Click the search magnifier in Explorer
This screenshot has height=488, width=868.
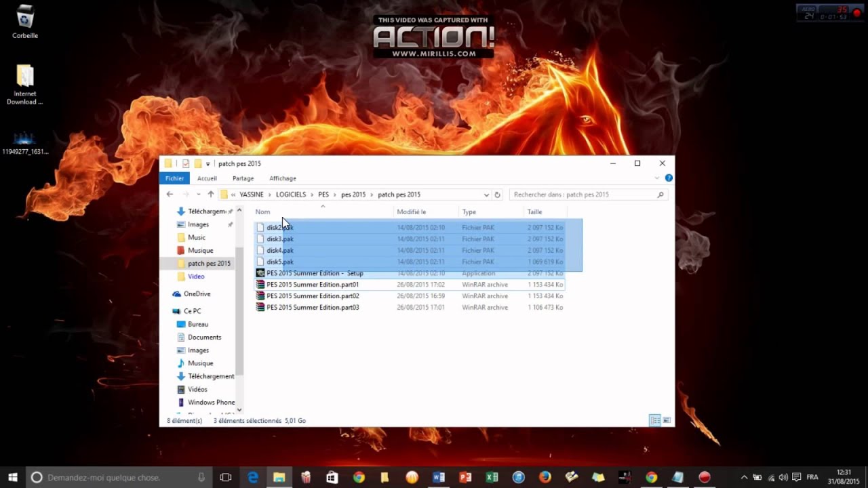point(660,195)
